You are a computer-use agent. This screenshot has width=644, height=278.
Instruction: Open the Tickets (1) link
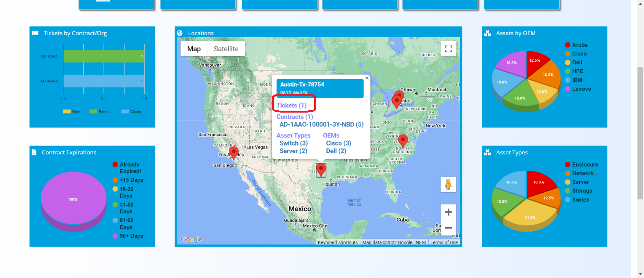(292, 105)
